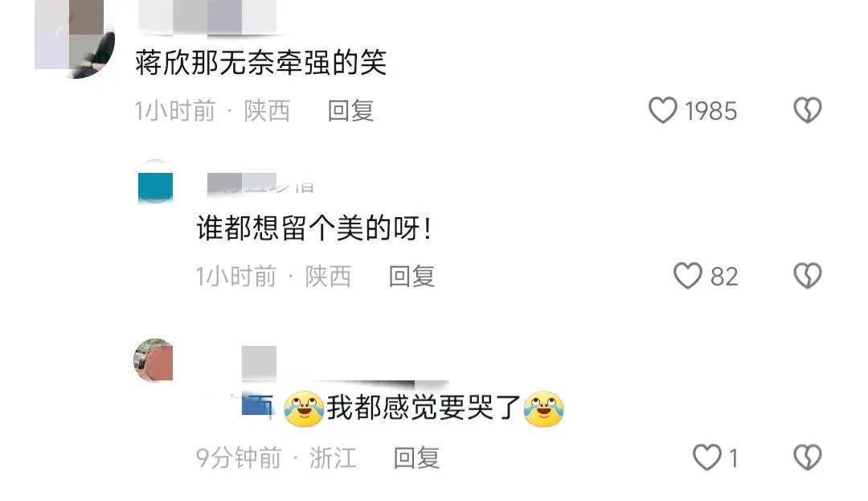Dislike the 我都感觉要哭了 reply
Screen dimensions: 868x501
[808, 458]
